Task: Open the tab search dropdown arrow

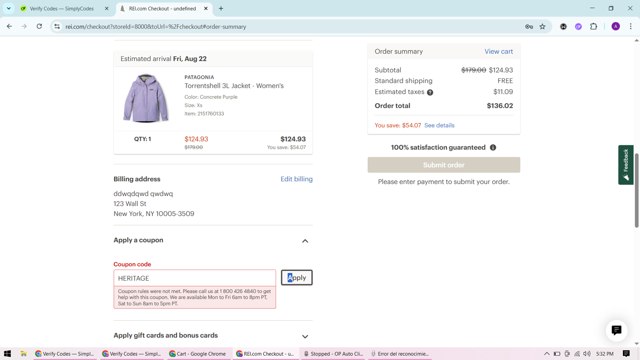Action: [9, 9]
